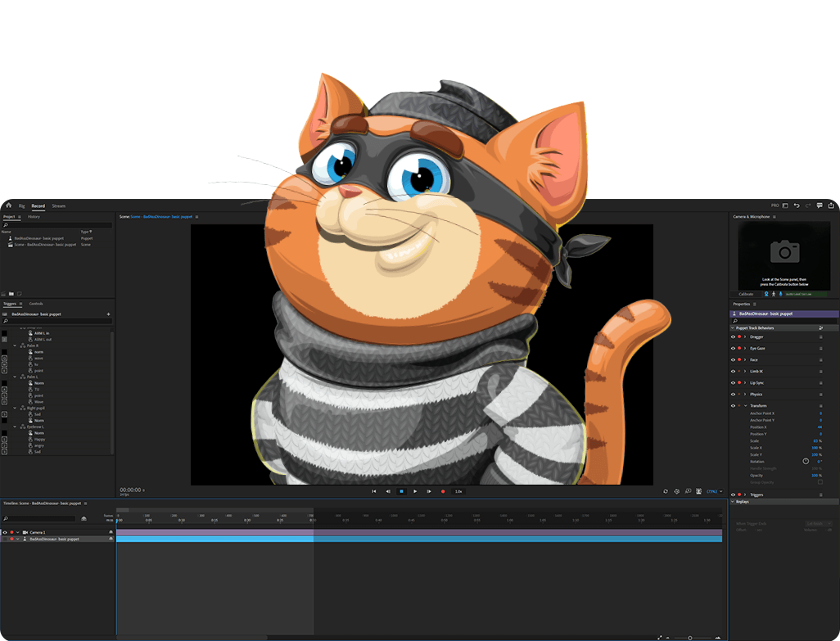Collapse the Transform behavior section
Screen dimensions: 840x641
pyautogui.click(x=745, y=405)
